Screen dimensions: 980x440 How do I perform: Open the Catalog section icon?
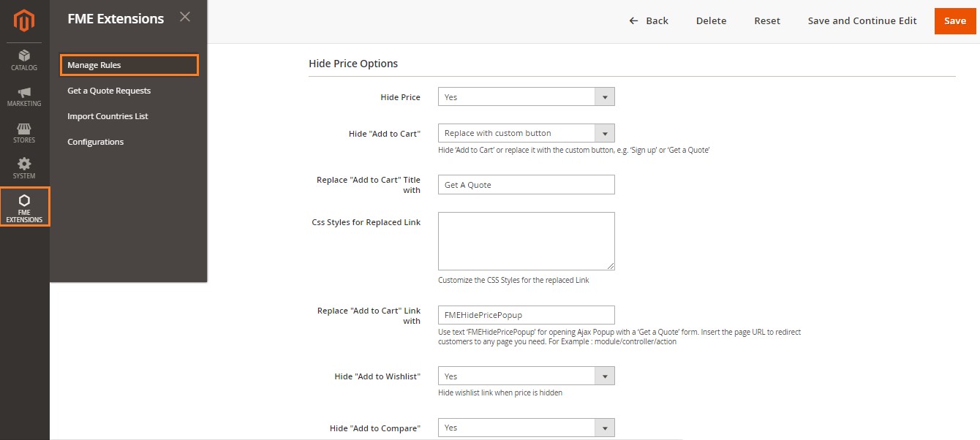click(x=24, y=59)
